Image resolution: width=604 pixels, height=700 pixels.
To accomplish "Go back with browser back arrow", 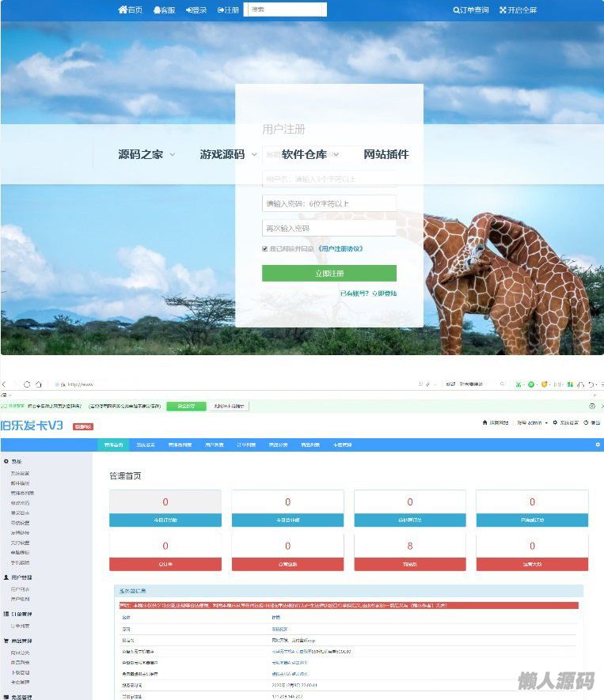I will click(5, 384).
